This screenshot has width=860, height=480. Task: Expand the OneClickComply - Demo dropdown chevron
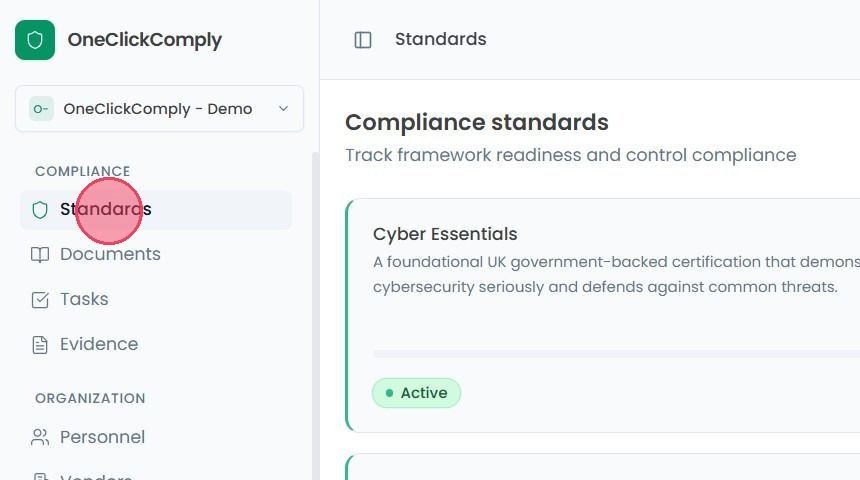283,109
